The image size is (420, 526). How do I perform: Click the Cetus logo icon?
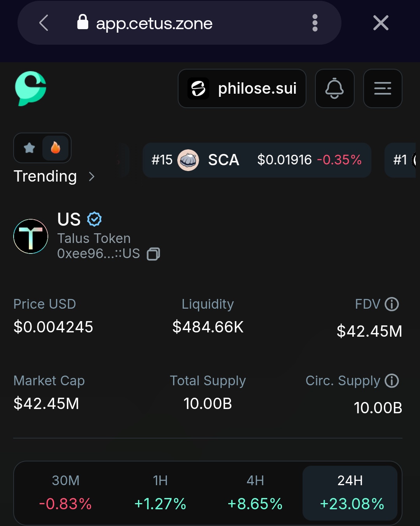[31, 88]
